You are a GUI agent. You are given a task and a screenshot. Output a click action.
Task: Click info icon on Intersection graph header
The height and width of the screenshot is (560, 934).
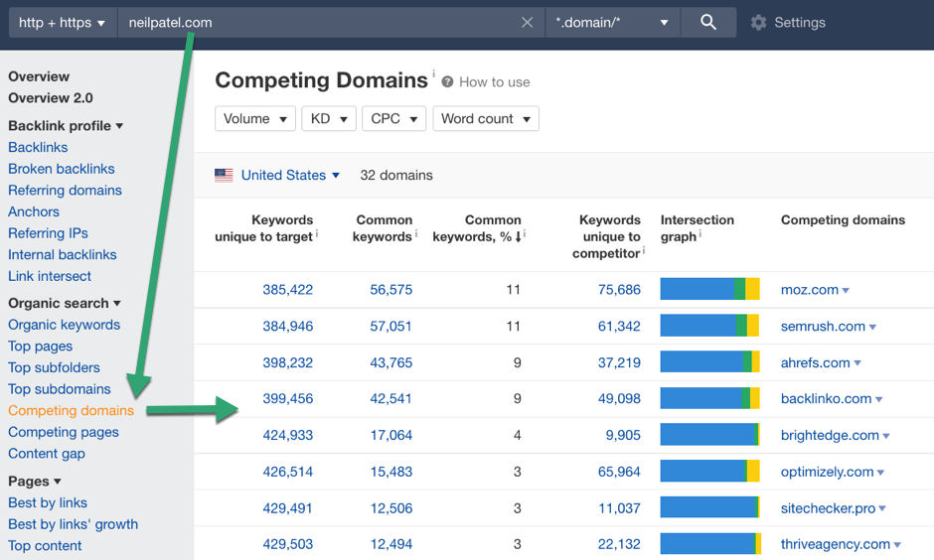pos(700,234)
